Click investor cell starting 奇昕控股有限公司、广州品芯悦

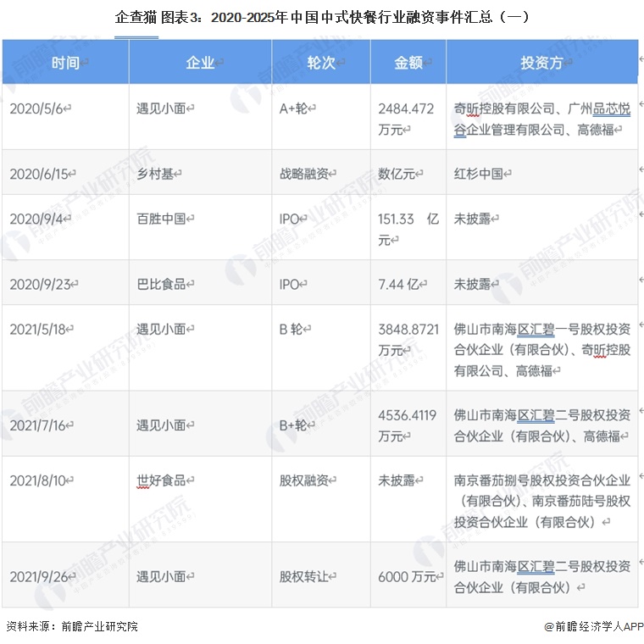coord(541,119)
